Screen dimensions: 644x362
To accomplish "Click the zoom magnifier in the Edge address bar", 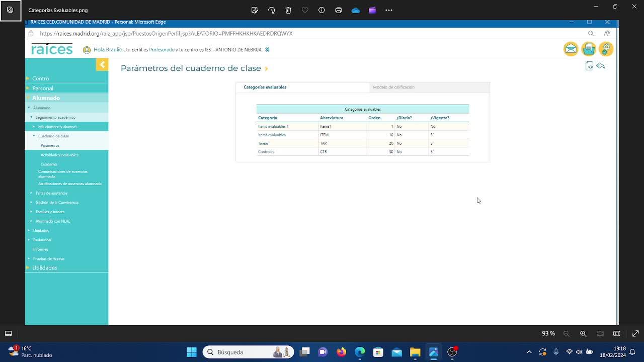I will [591, 33].
